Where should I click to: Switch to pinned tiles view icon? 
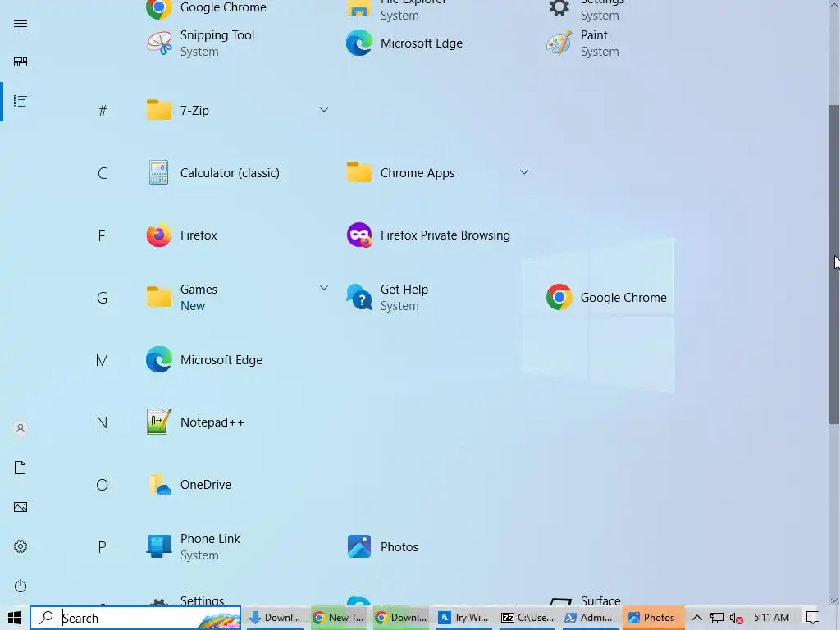[21, 62]
